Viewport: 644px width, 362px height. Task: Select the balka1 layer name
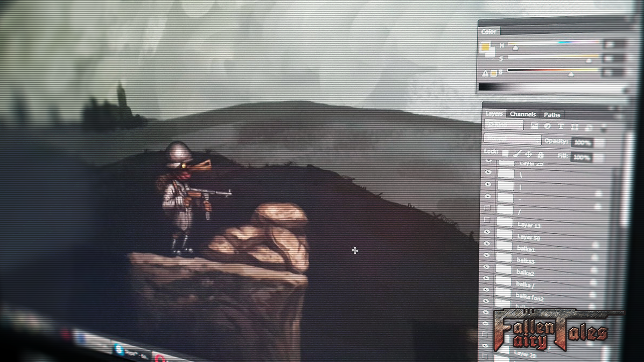tap(526, 248)
